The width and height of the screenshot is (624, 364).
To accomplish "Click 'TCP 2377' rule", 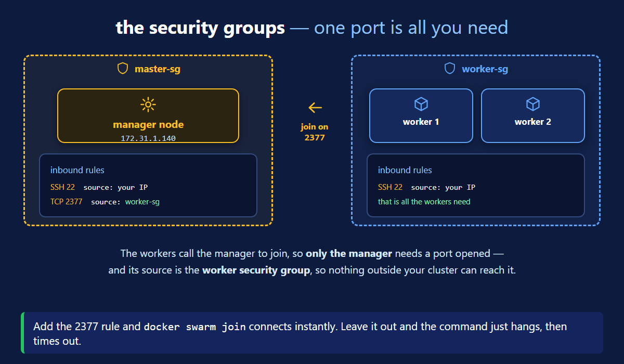I will (x=67, y=202).
